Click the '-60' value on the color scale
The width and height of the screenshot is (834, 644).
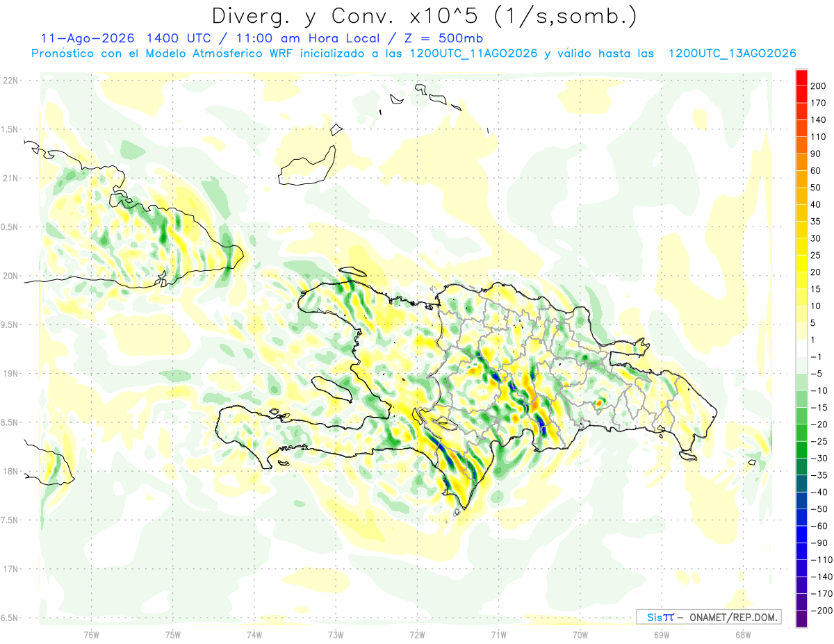point(819,527)
